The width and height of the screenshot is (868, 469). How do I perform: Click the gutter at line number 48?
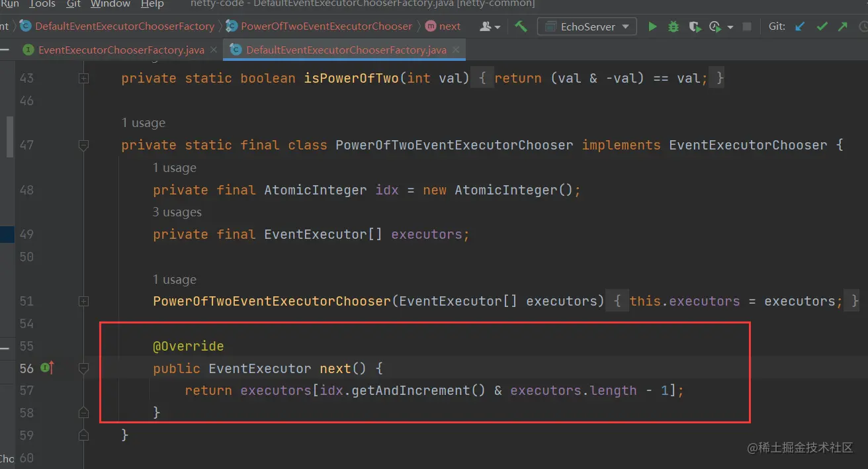(x=26, y=190)
